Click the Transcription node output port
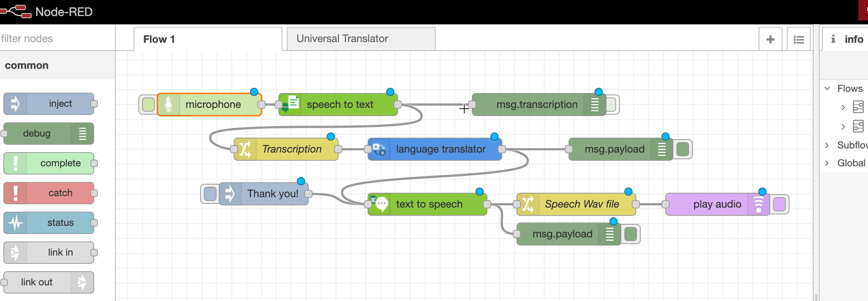Viewport: 868px width, 301px height. coord(338,149)
